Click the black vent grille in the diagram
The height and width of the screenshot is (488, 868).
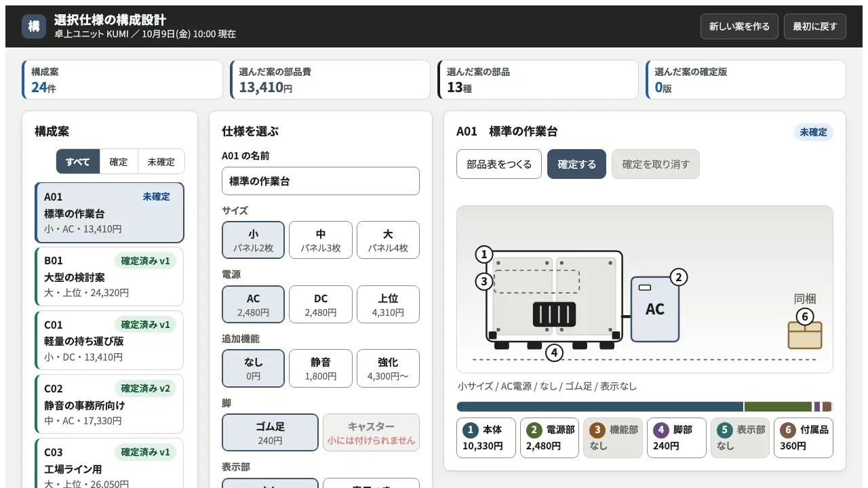[555, 314]
